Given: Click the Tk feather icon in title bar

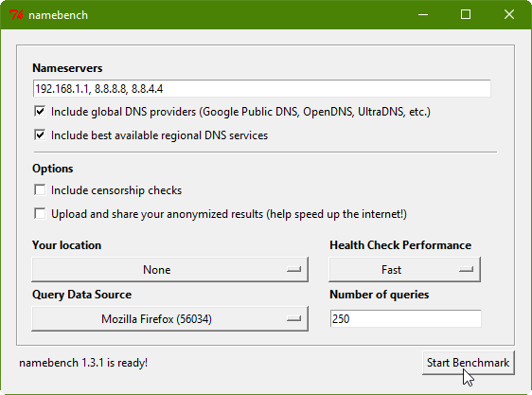Looking at the screenshot, I should point(16,15).
